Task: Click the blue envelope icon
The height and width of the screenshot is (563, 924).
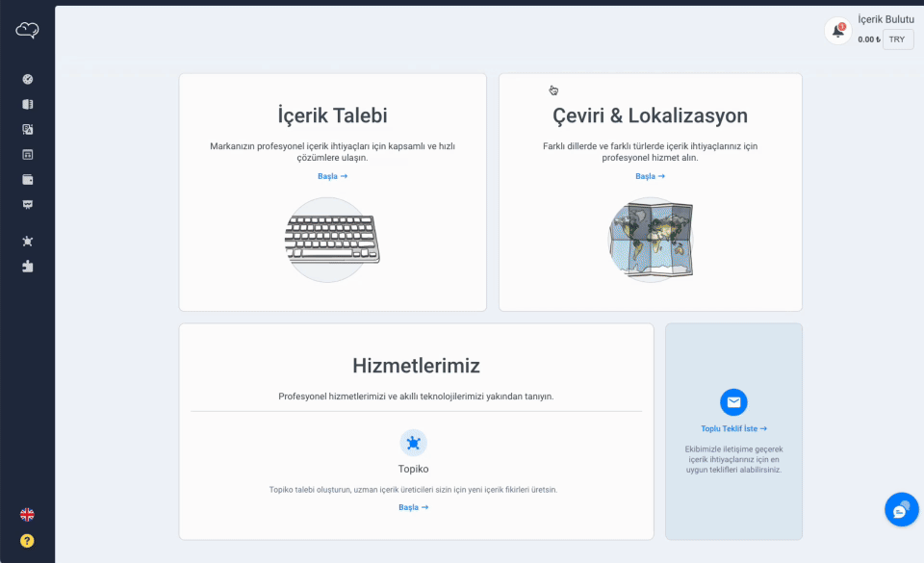Action: 733,402
